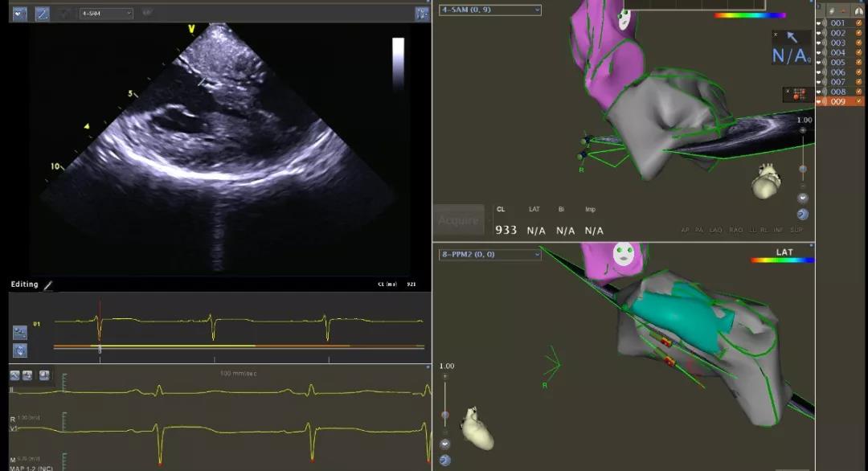This screenshot has height=471, width=868.
Task: Click the CL value 933
Action: pyautogui.click(x=506, y=230)
